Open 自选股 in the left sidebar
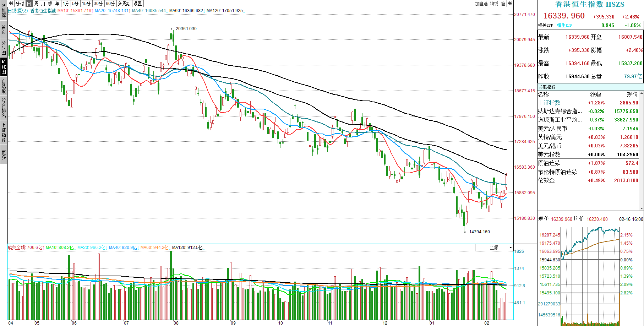The width and height of the screenshot is (644, 326). click(4, 86)
